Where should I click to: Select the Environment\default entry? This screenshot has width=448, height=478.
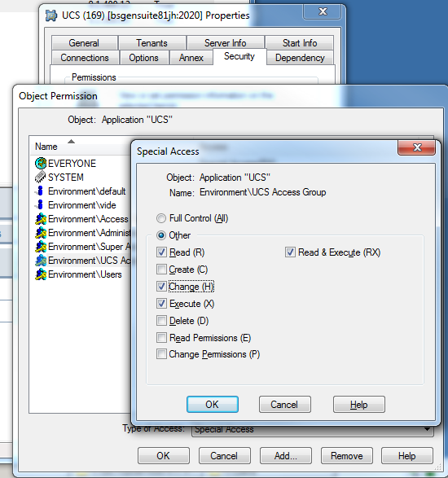pos(86,191)
